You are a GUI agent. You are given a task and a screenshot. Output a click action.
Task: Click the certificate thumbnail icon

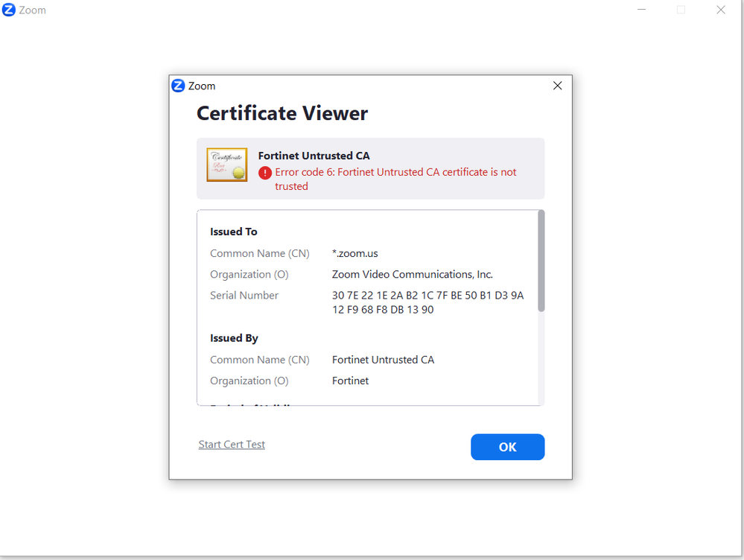[x=227, y=165]
